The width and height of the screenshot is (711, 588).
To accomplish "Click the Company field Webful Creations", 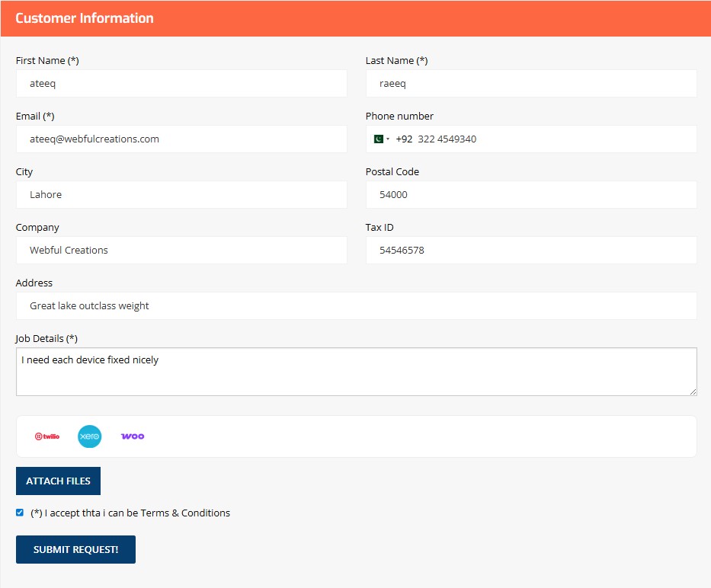I will pos(181,251).
